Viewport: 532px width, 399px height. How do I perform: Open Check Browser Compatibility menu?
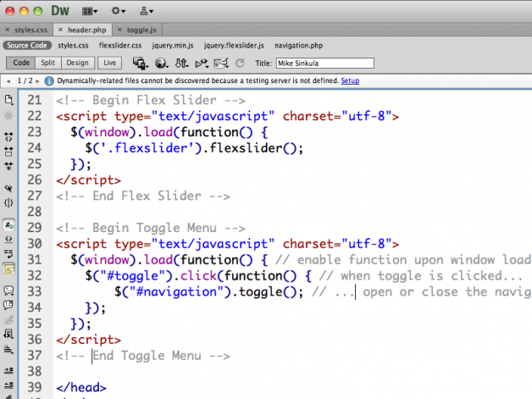pyautogui.click(x=221, y=63)
